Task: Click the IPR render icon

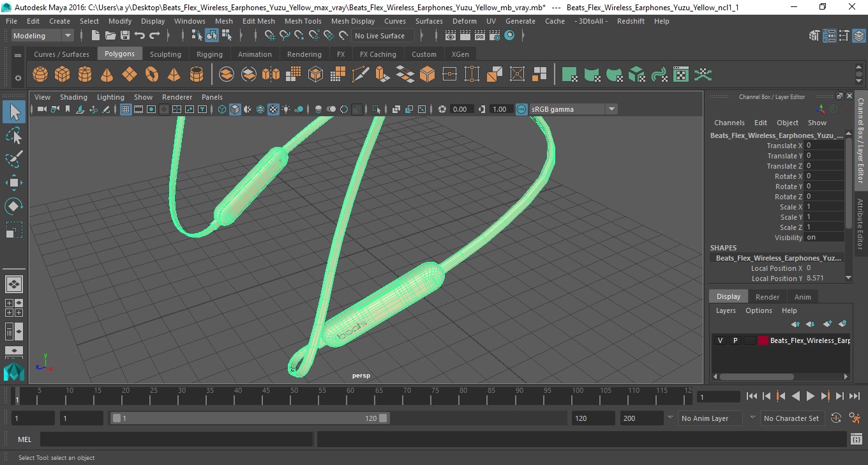Action: point(480,36)
